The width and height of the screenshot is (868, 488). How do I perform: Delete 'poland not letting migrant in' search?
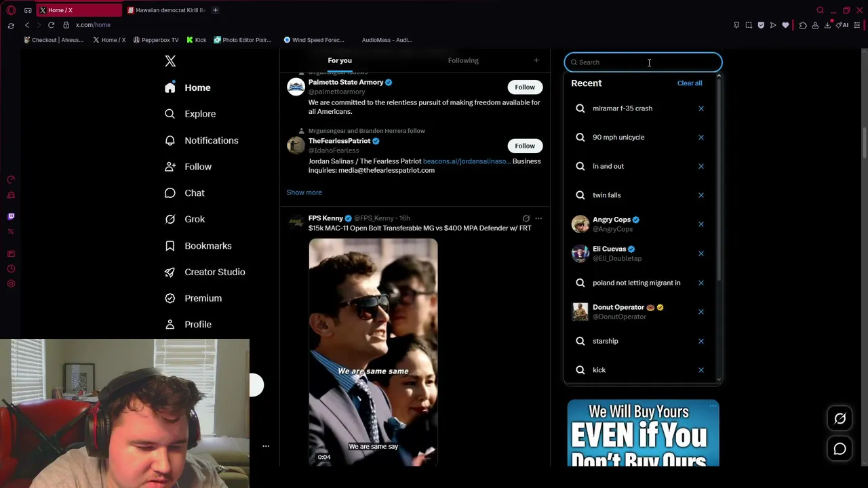701,283
